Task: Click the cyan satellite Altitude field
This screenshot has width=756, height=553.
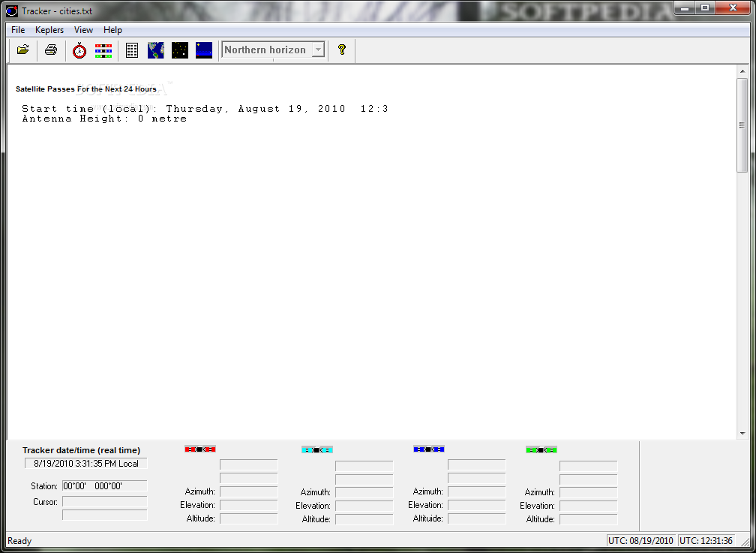Action: tap(364, 519)
